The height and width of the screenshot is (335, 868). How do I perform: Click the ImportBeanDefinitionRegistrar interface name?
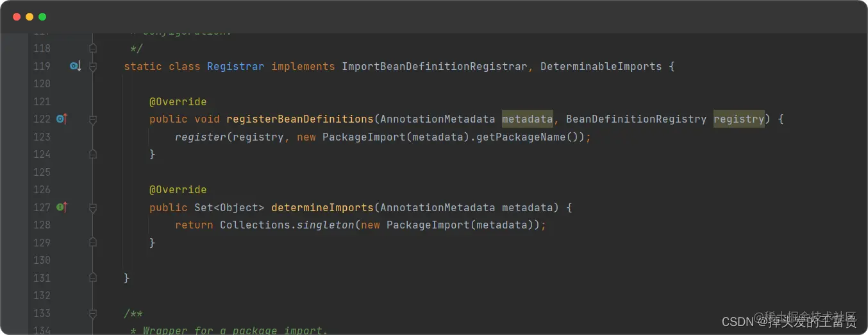pos(434,66)
